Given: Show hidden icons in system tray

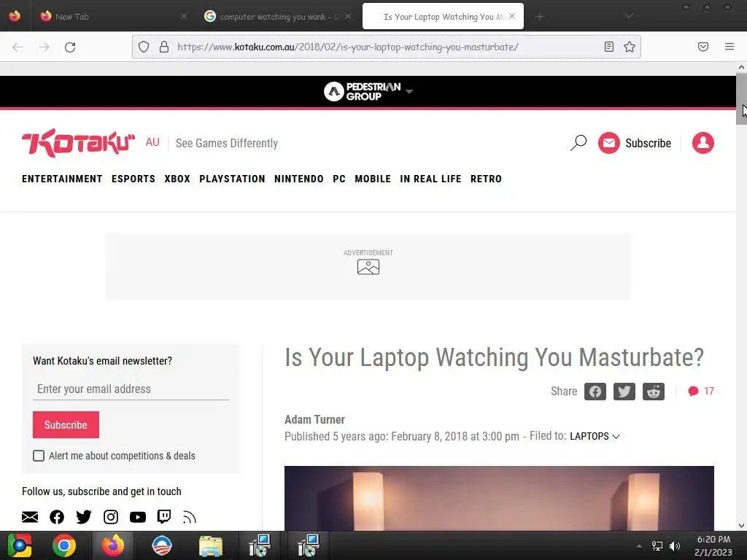Looking at the screenshot, I should pyautogui.click(x=639, y=546).
